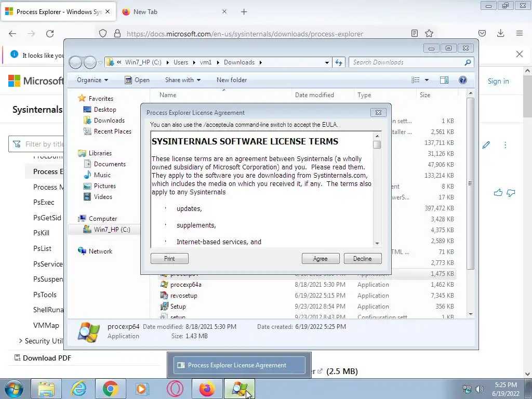Sort files by the Type column header
Viewport: 532px width, 399px height.
[x=385, y=95]
